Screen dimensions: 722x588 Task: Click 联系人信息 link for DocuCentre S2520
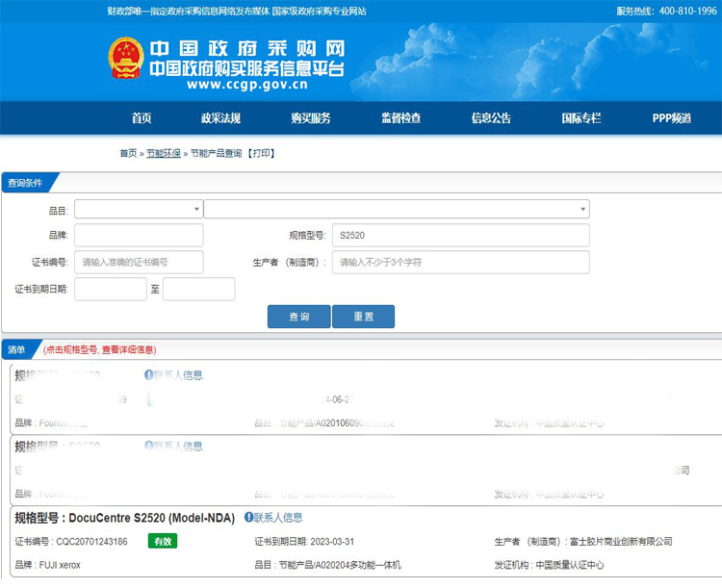(278, 518)
